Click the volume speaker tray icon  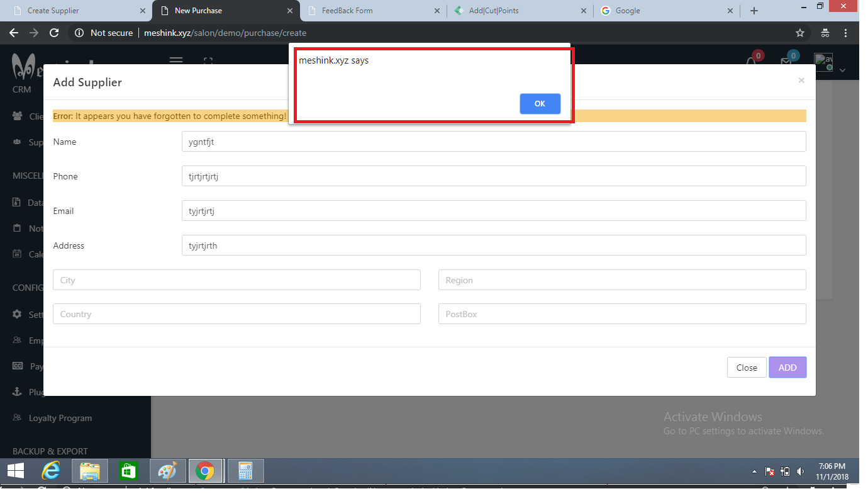click(x=800, y=471)
